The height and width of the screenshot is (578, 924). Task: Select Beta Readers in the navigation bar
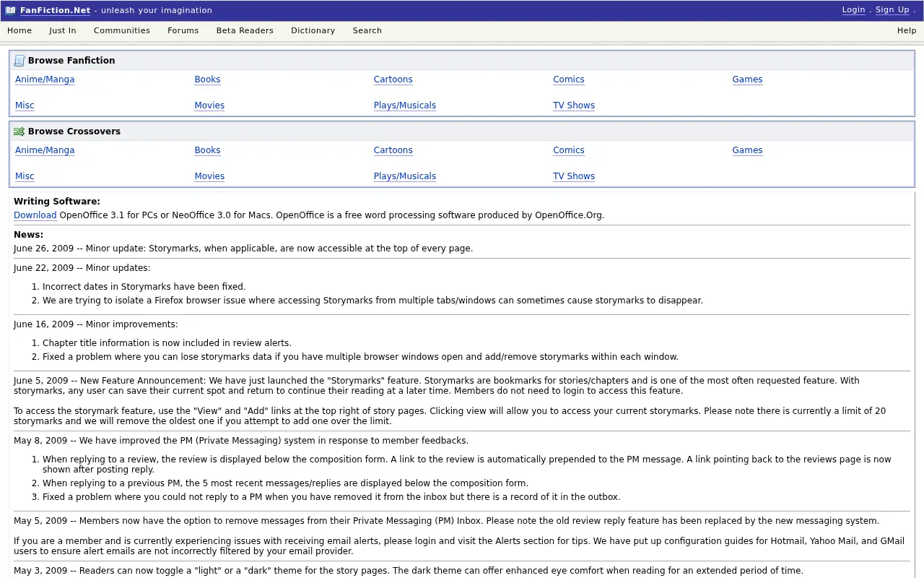coord(245,30)
